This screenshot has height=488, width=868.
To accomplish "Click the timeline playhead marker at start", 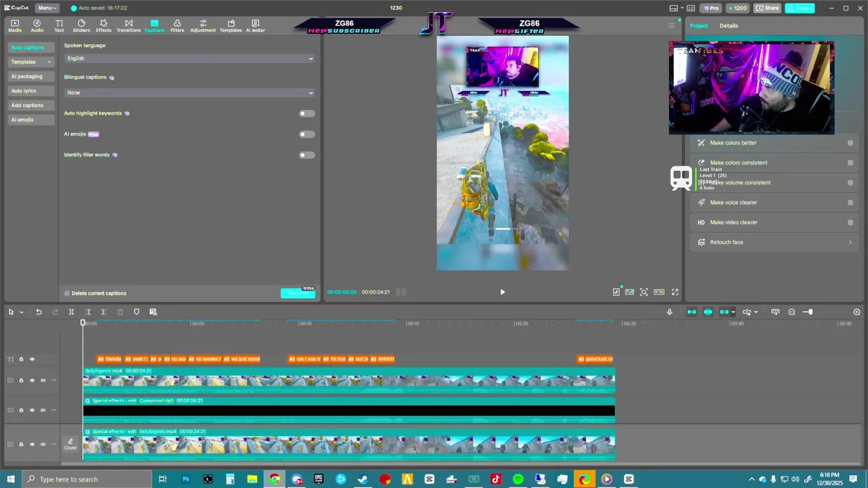I will click(x=83, y=323).
